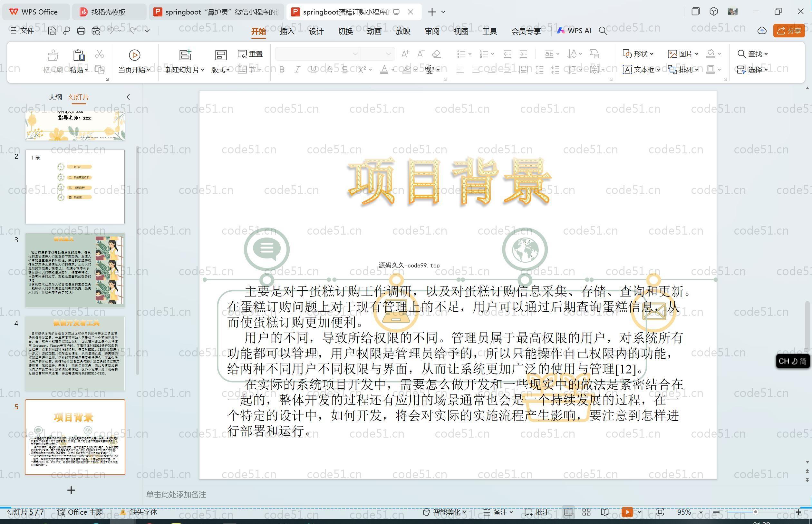Screen dimensions: 812x524
Task: Increase font size with A+ icon
Action: (405, 54)
